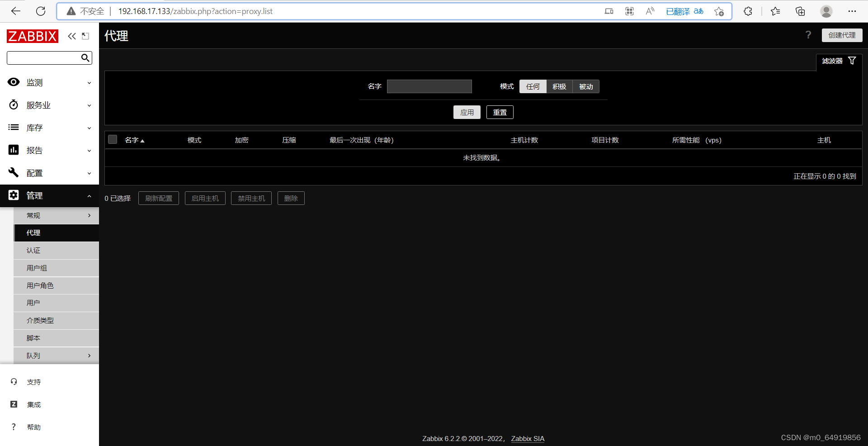Click the 库存 list icon
The image size is (868, 446).
(x=14, y=127)
